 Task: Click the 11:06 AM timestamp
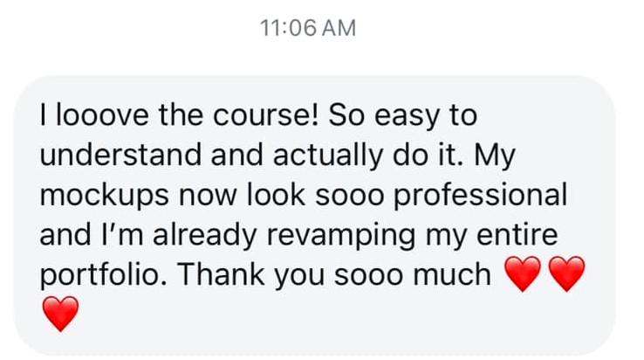(x=308, y=28)
